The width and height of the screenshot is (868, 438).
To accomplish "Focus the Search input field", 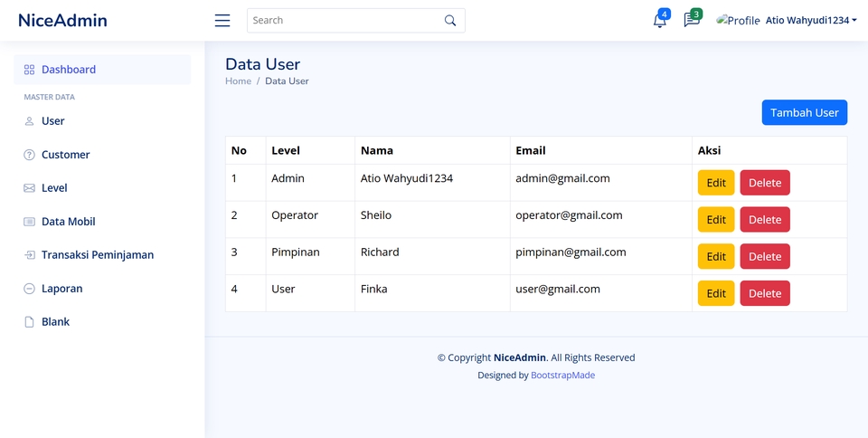I will tap(356, 21).
